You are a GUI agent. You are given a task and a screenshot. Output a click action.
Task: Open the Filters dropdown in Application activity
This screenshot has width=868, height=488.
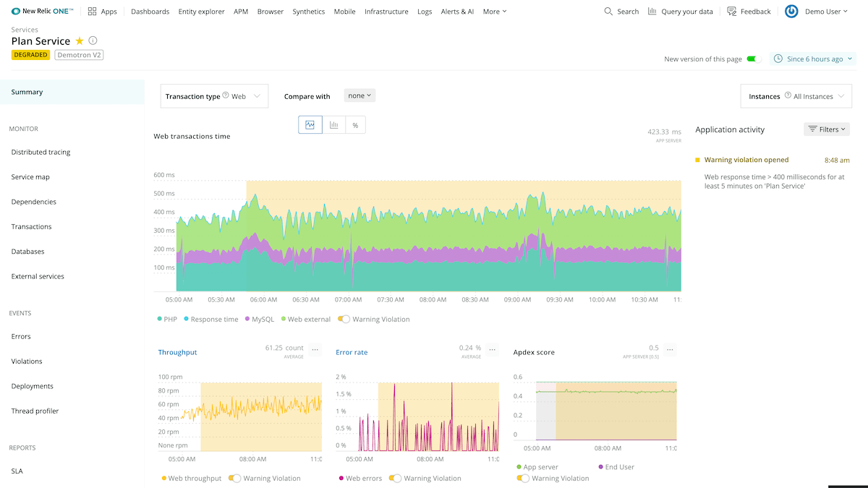827,129
